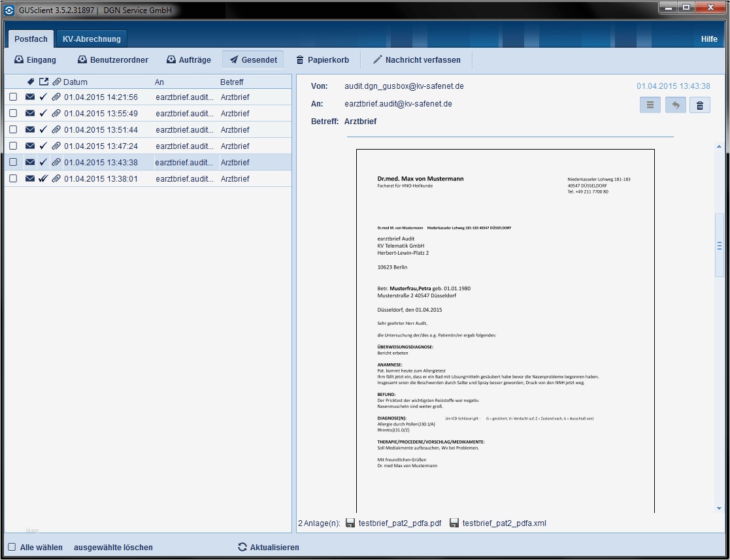Viewport: 730px width, 560px height.
Task: Compose a message with Nachricht verfassen
Action: coord(417,60)
